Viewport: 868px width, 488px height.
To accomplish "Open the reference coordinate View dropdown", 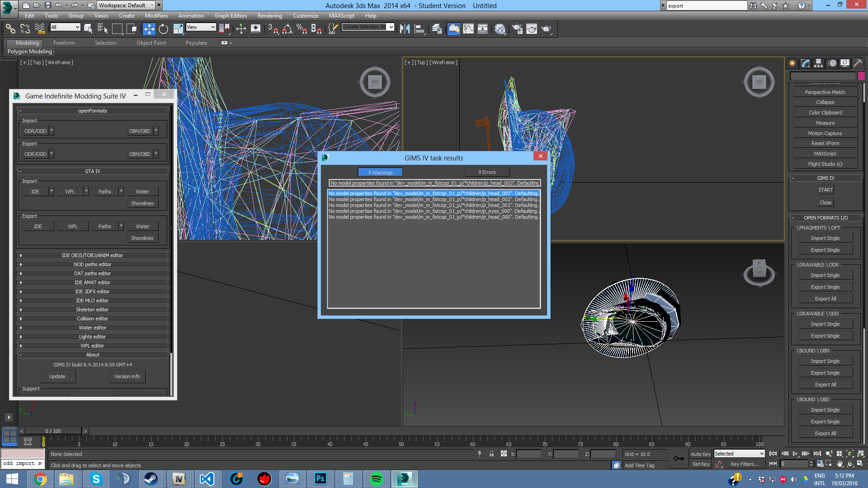I will tap(201, 27).
